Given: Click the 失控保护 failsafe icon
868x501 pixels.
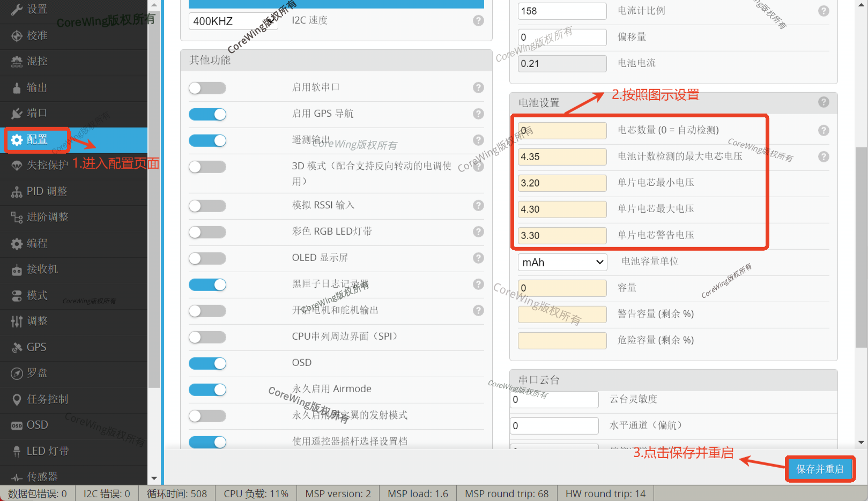Looking at the screenshot, I should click(17, 166).
